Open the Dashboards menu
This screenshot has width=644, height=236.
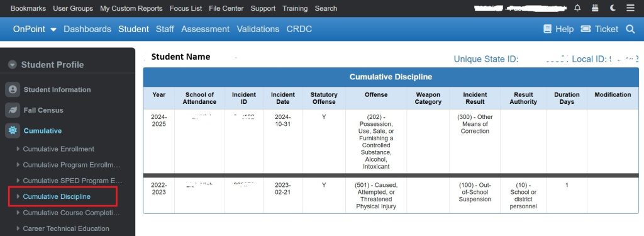[87, 29]
